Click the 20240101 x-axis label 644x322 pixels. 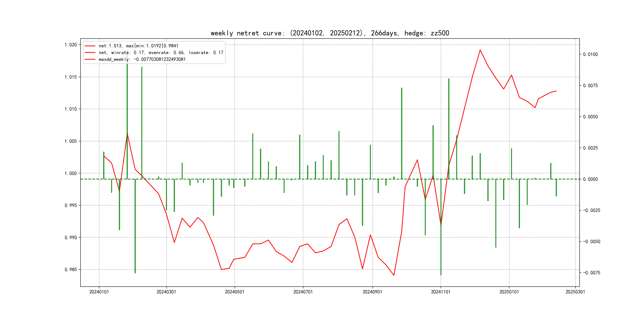tap(99, 292)
